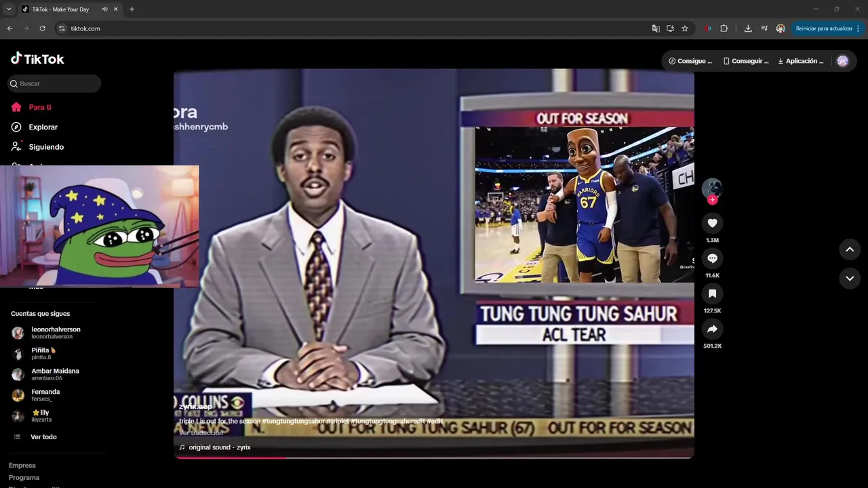Click Reiniciar para actualizar button

point(824,28)
